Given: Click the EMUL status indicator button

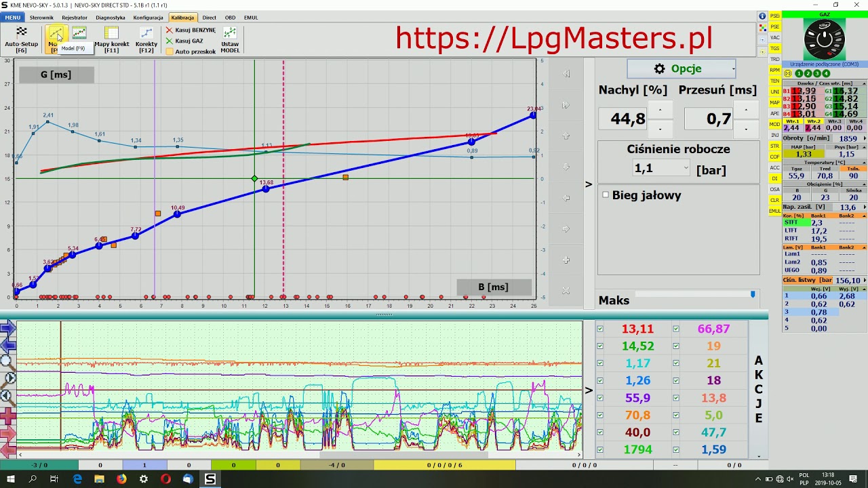Looking at the screenshot, I should 774,211.
